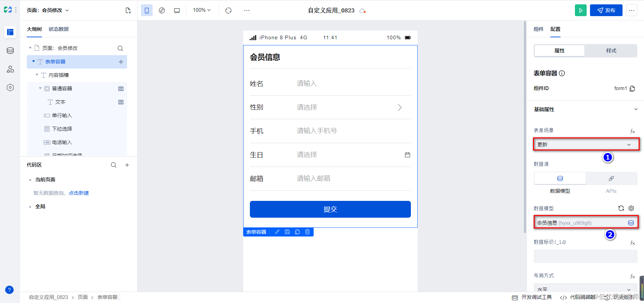Open the page selector 会员修改 dropdown

click(48, 10)
